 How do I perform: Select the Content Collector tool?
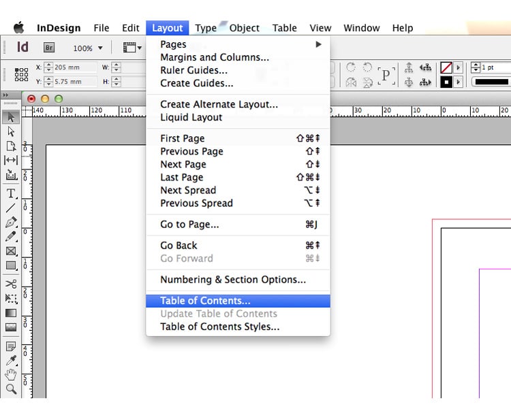pyautogui.click(x=11, y=175)
